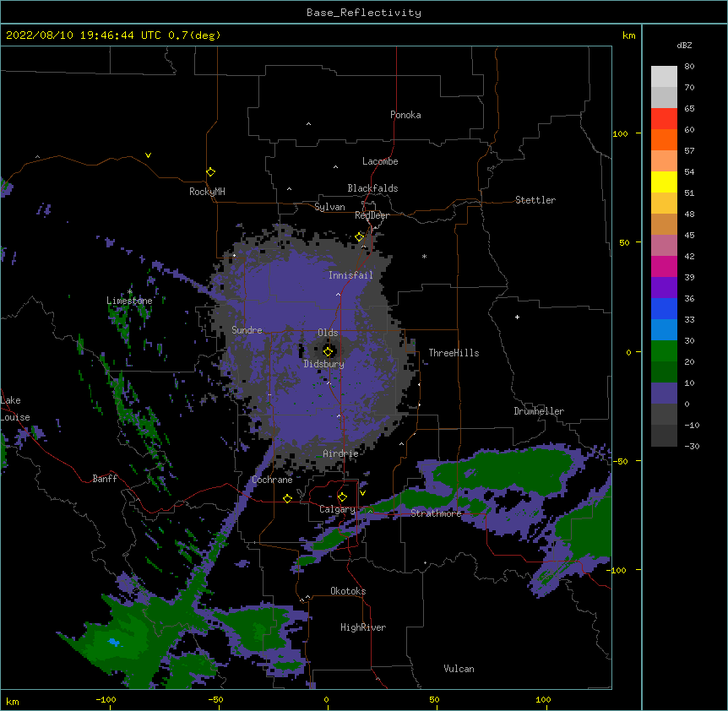This screenshot has height=711, width=728.
Task: Click the radar site marker at Didsbury
Action: point(328,352)
